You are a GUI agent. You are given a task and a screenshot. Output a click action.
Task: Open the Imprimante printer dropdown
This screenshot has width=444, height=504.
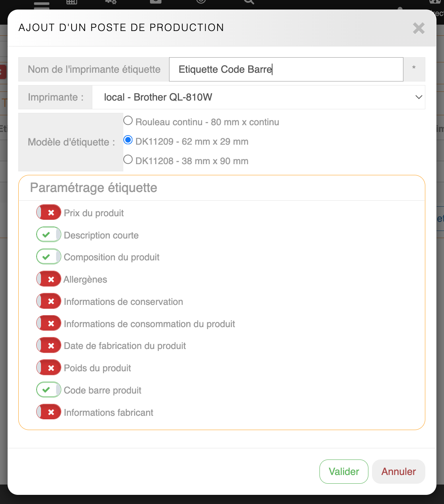click(x=259, y=97)
